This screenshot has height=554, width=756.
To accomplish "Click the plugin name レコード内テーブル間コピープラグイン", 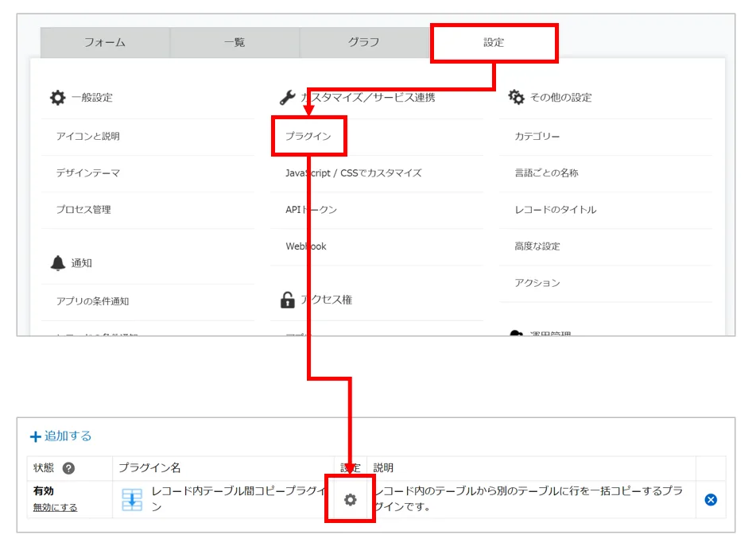I will click(238, 498).
